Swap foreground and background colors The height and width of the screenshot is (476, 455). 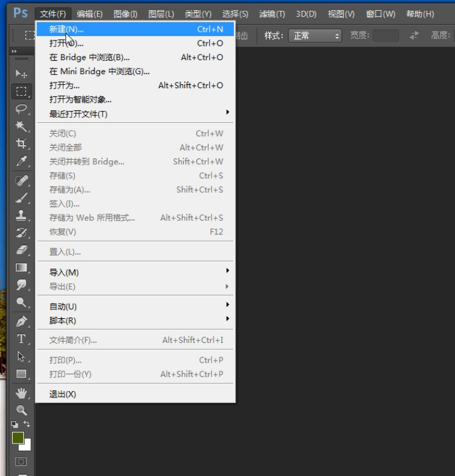[27, 424]
